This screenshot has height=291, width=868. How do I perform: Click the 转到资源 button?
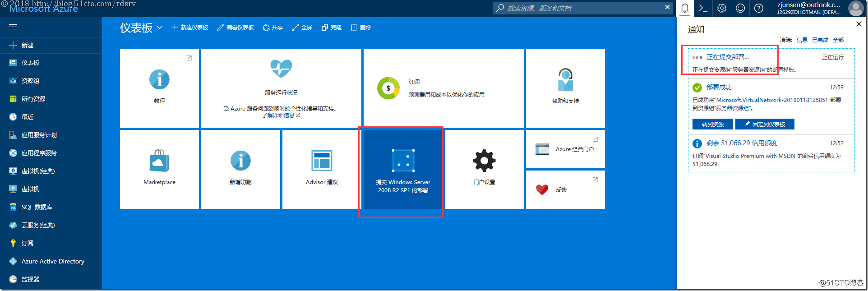pos(713,124)
